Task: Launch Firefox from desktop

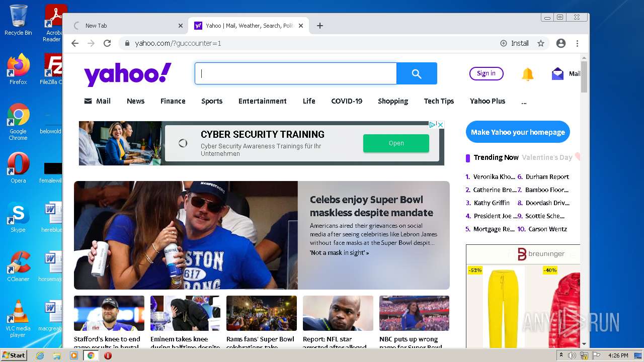Action: [x=18, y=69]
